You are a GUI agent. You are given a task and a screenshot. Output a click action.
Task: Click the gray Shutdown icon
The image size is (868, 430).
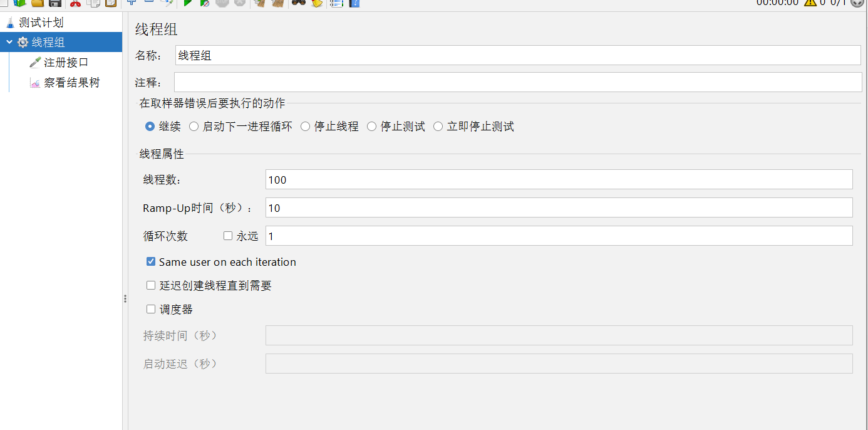tap(240, 3)
